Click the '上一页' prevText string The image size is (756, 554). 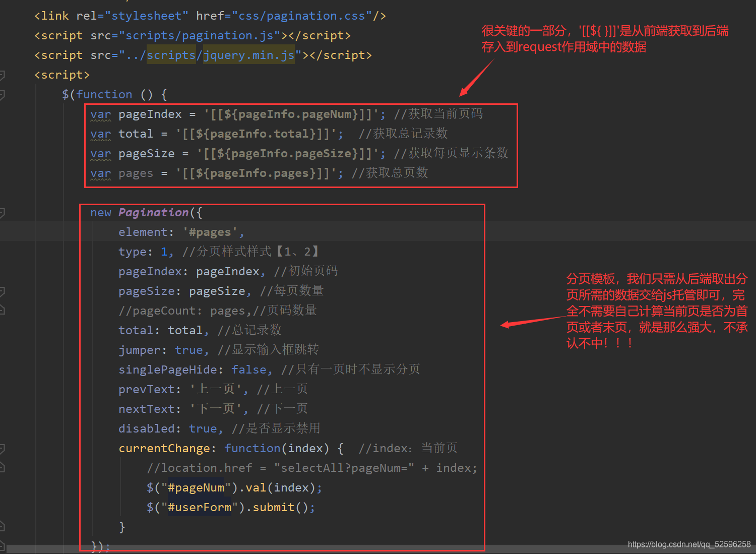click(x=216, y=390)
